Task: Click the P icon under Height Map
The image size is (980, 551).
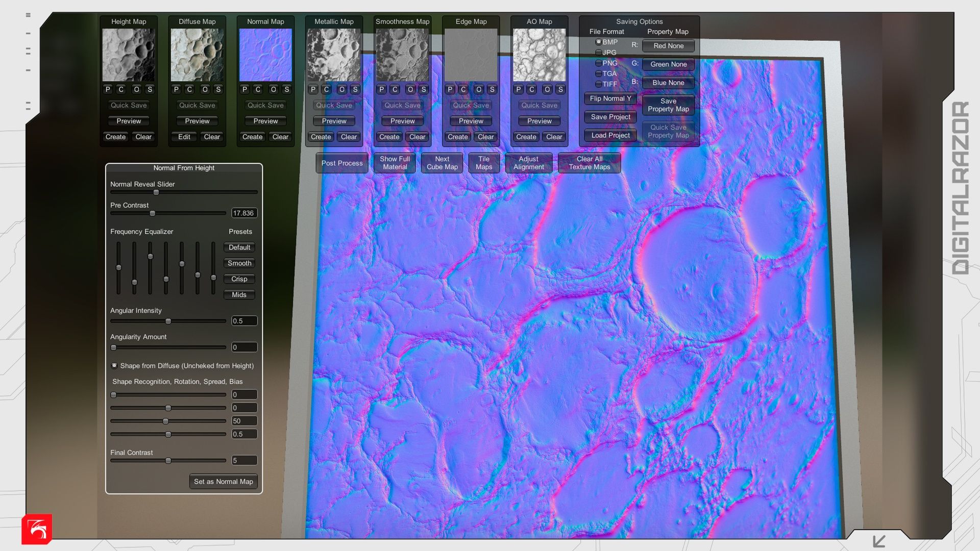Action: tap(108, 89)
